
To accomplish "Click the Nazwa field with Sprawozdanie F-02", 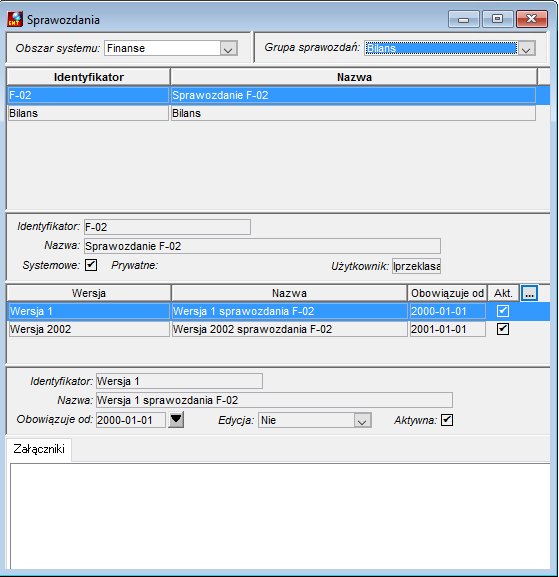I will (262, 246).
